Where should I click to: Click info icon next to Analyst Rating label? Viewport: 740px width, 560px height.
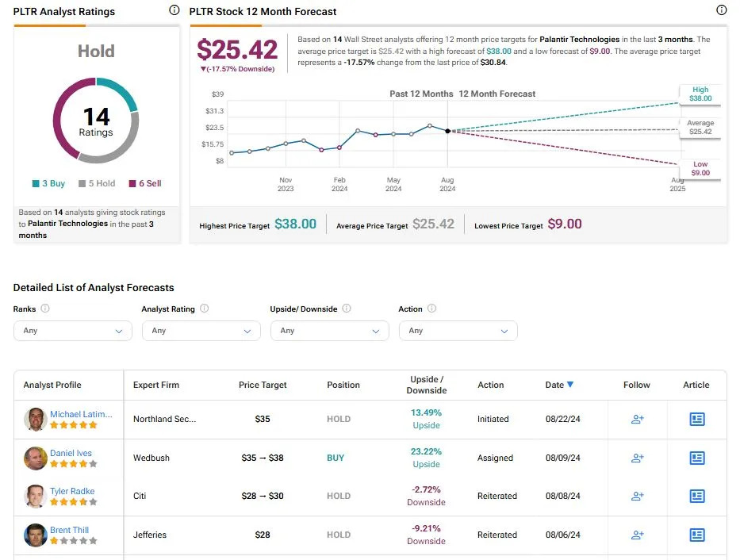(204, 308)
